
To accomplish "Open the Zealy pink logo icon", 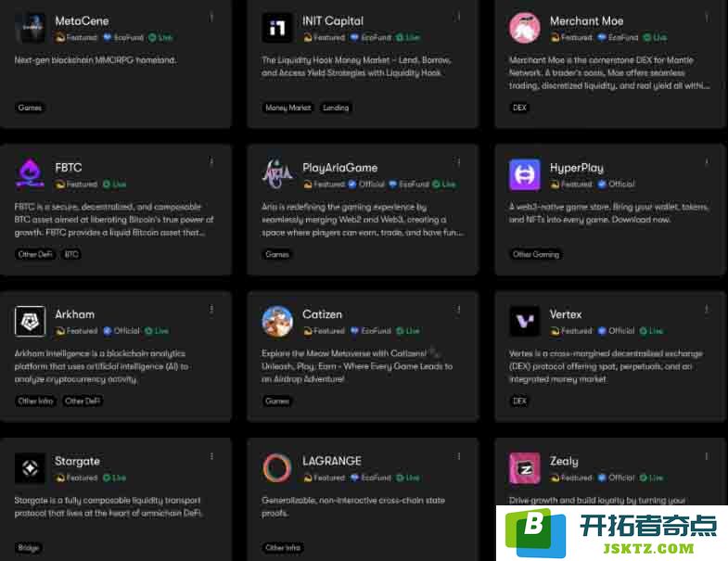I will pos(525,467).
